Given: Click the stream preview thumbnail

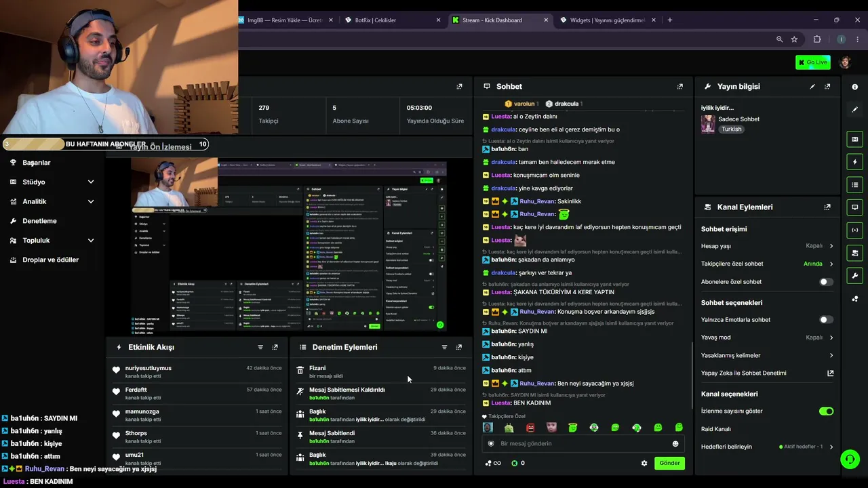Looking at the screenshot, I should [289, 245].
